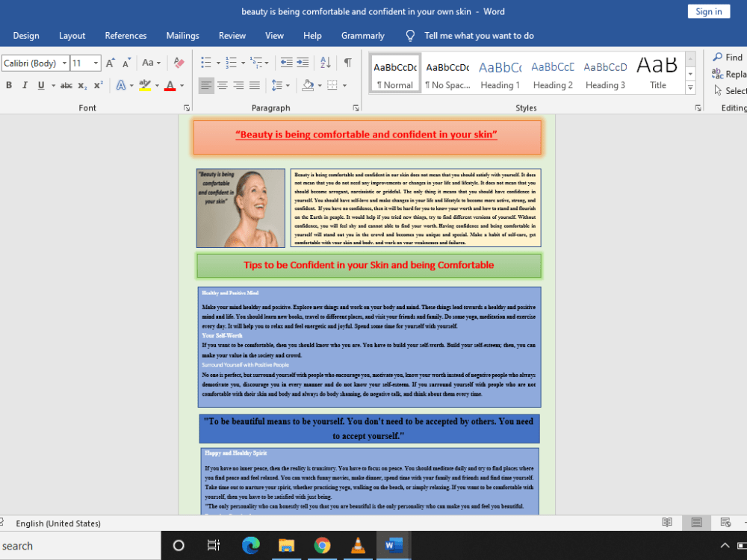Click Clear All Formatting eraser icon
The image size is (747, 560).
[179, 63]
